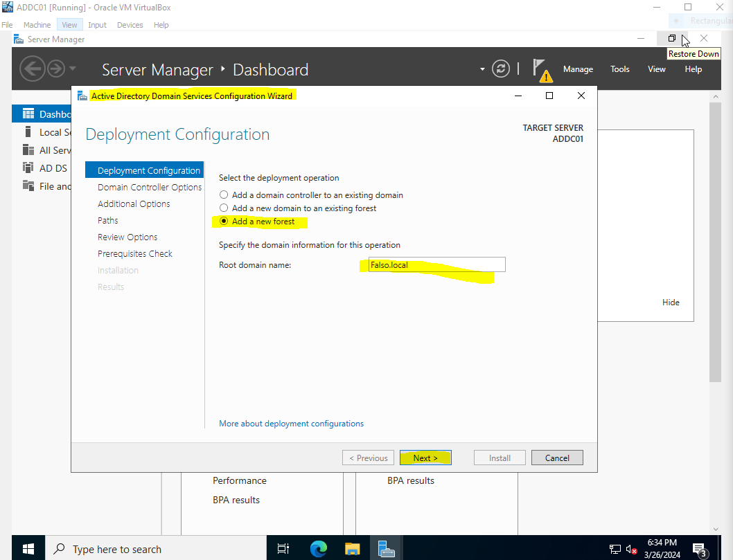Open the notifications flag with warning

click(542, 71)
